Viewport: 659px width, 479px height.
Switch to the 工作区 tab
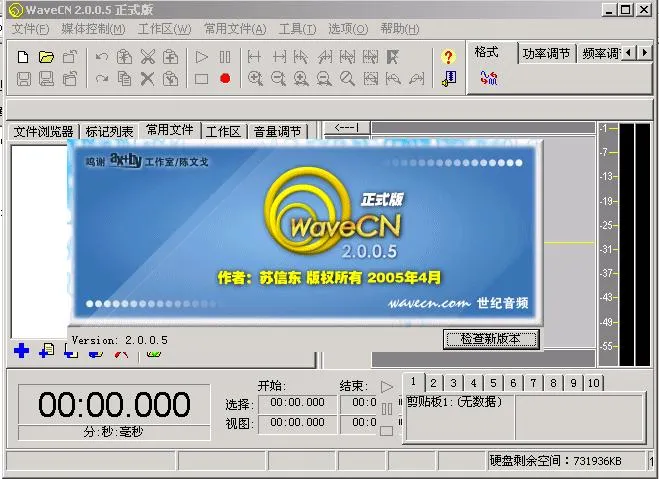coord(223,132)
